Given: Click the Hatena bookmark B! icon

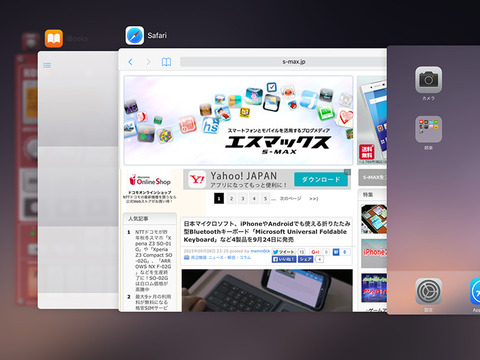Looking at the screenshot, I should (x=336, y=252).
